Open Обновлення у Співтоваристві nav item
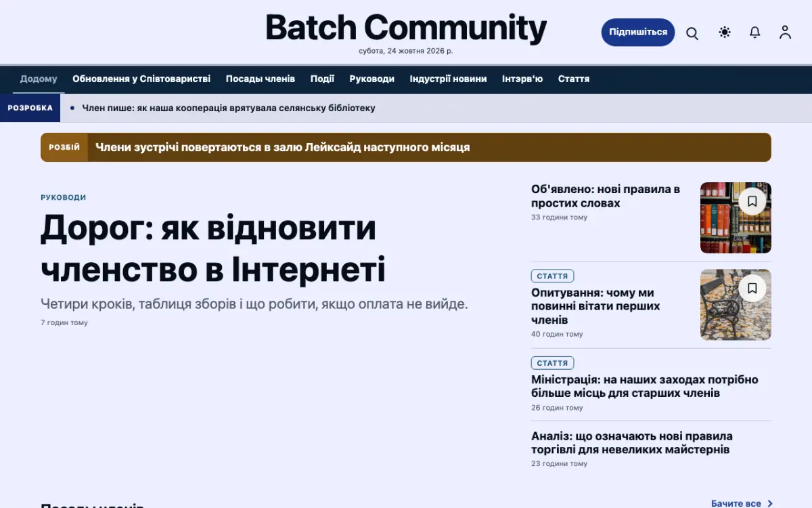This screenshot has height=508, width=812. pyautogui.click(x=141, y=79)
